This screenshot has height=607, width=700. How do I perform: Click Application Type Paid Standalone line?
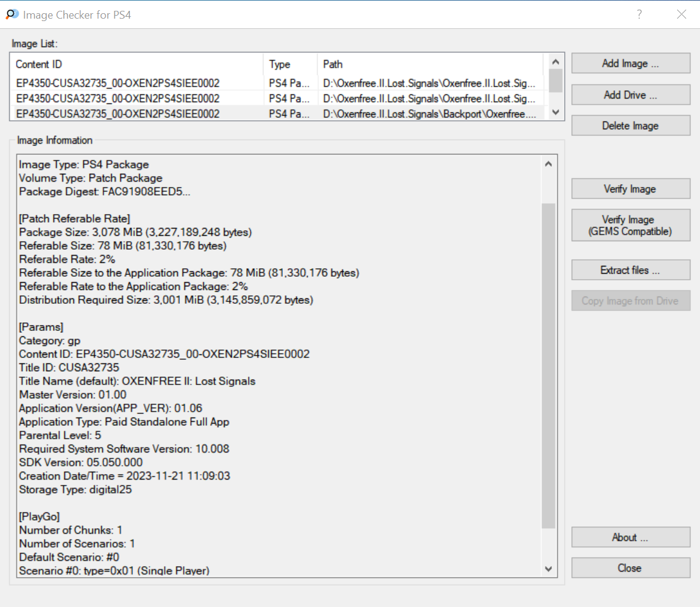pyautogui.click(x=124, y=422)
